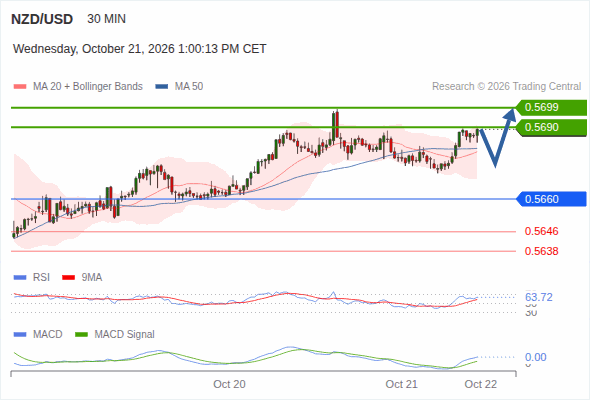Viewport: 590px width, 400px height.
Task: Click the tall spike candlestick near 0.5699
Action: click(x=336, y=125)
